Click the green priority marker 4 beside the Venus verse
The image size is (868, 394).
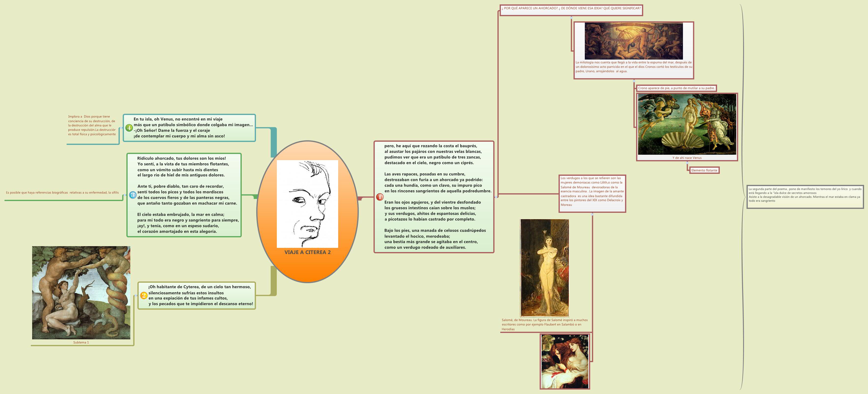pyautogui.click(x=129, y=128)
